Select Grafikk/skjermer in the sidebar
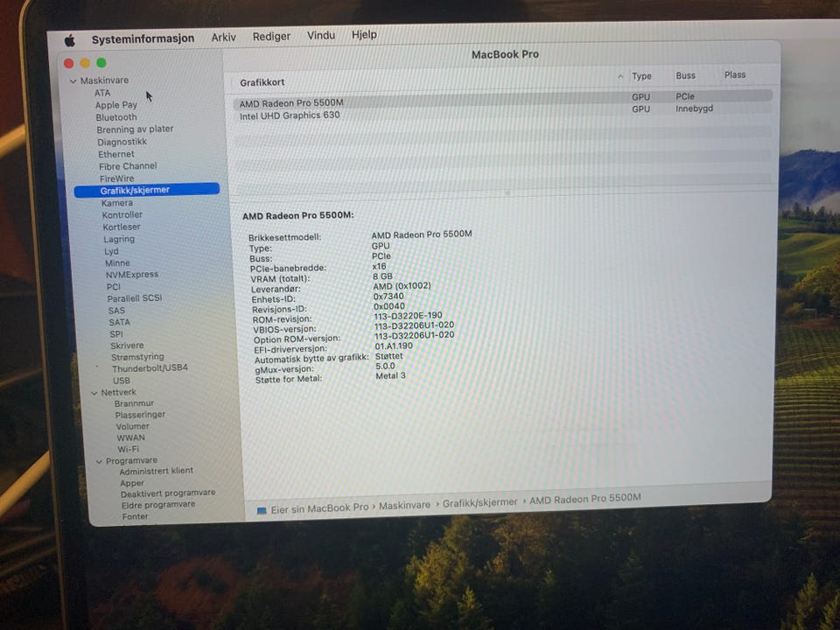This screenshot has width=840, height=630. pos(147,190)
